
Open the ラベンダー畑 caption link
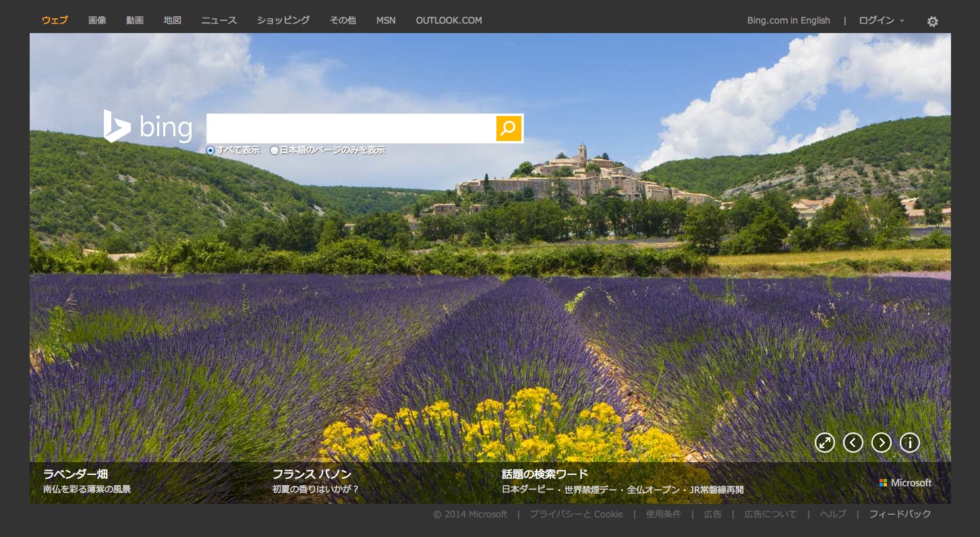tap(76, 474)
